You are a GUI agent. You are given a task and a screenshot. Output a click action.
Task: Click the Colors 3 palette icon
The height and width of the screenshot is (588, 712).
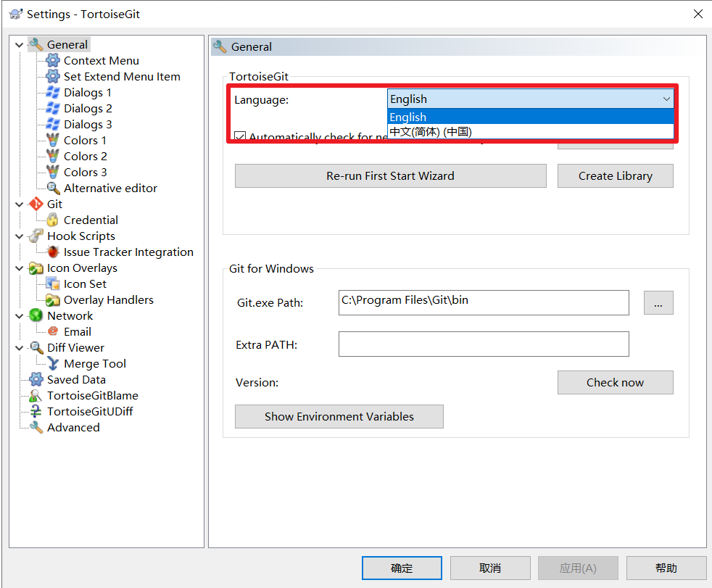coord(53,172)
